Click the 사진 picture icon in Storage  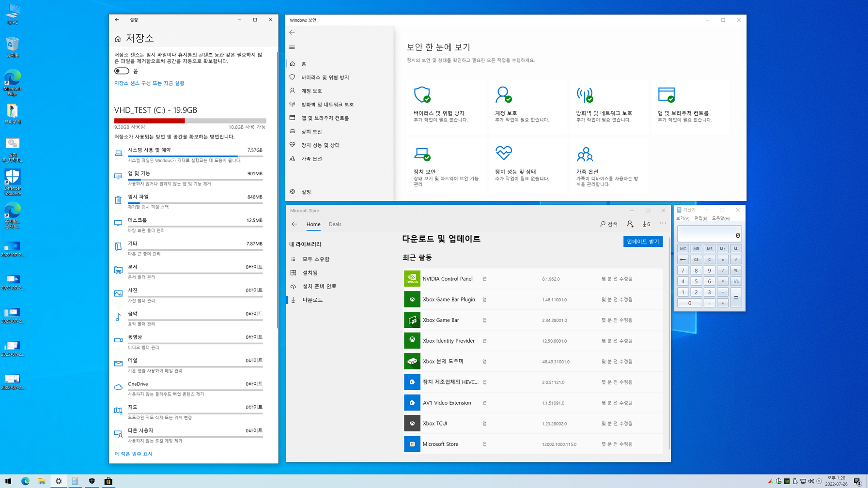(x=118, y=293)
